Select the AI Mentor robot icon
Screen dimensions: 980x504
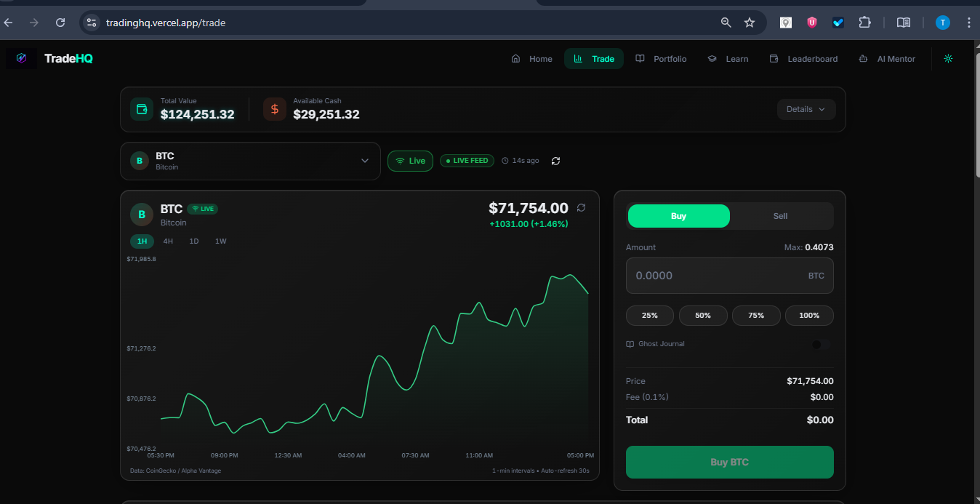pos(864,58)
